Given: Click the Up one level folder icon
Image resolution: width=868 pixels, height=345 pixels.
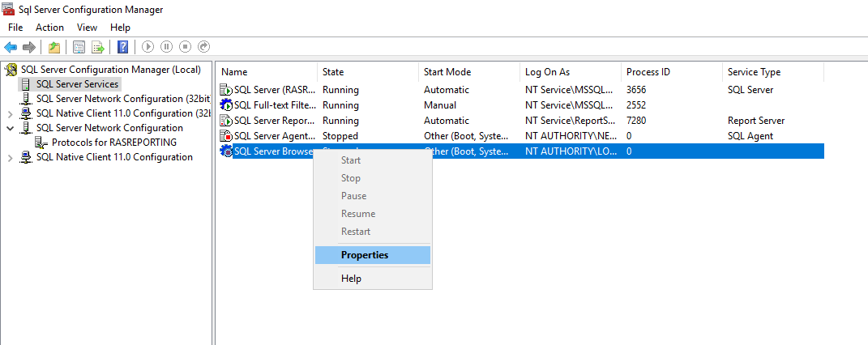Looking at the screenshot, I should 54,47.
